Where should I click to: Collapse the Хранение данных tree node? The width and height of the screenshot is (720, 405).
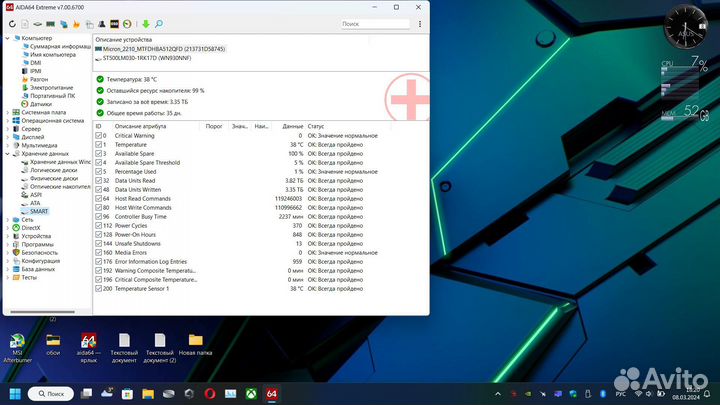[7, 154]
